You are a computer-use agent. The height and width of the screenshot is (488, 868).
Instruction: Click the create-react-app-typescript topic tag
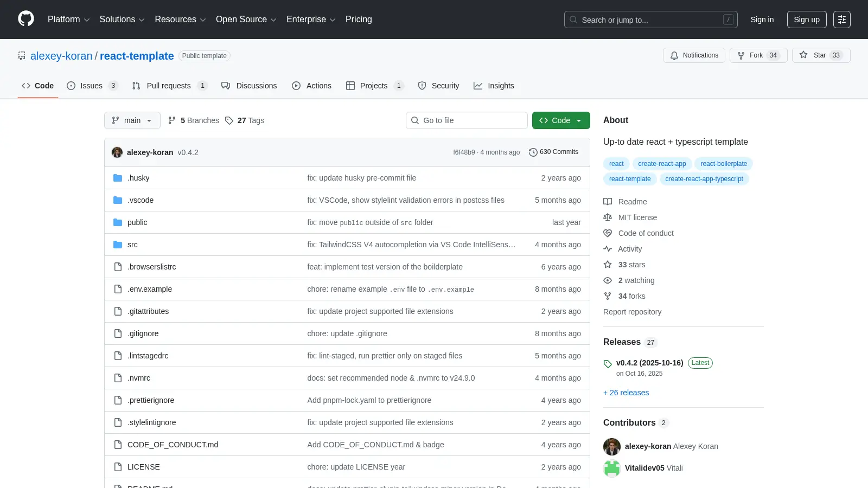(x=704, y=179)
